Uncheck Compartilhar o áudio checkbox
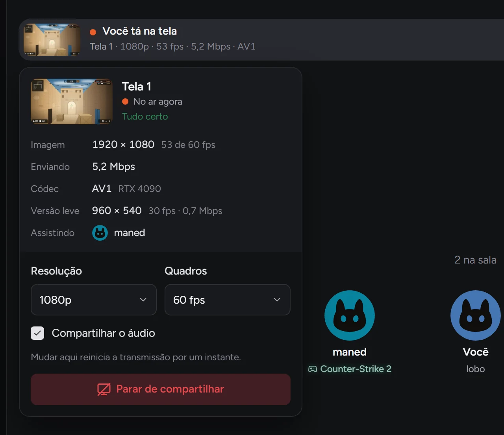504x435 pixels. (x=37, y=333)
